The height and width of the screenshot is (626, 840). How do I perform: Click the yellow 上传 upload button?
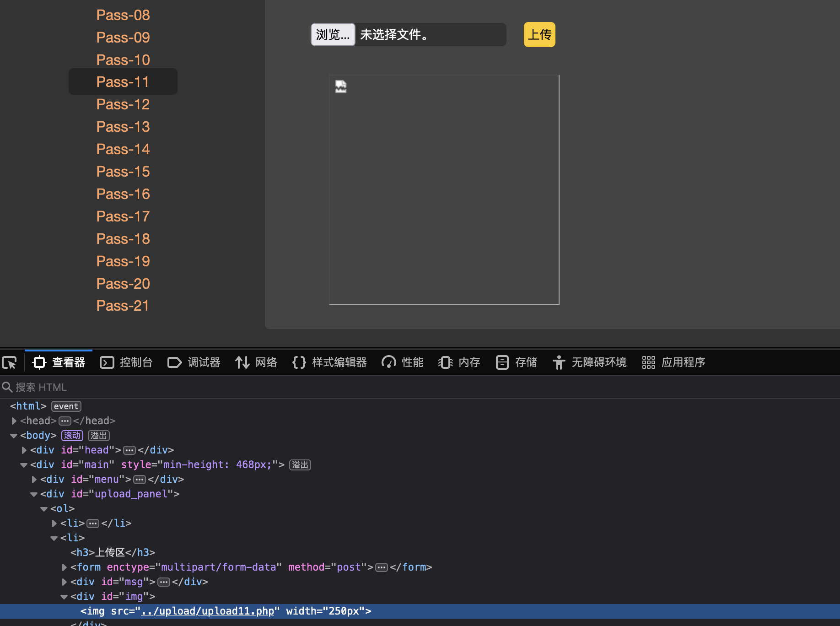[539, 35]
